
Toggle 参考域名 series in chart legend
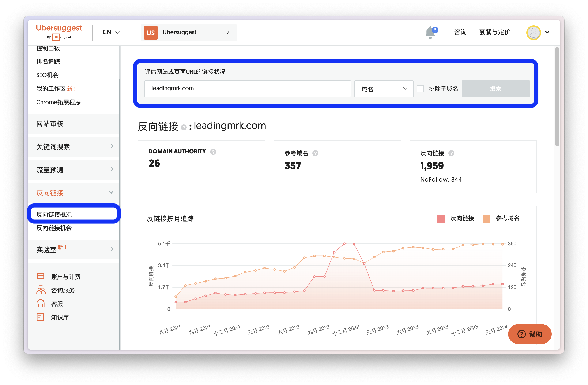coord(501,218)
